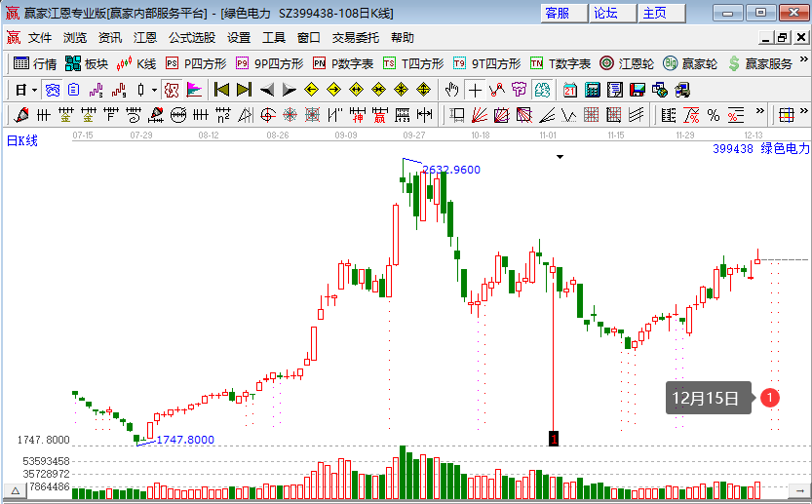Open the 浏览 menu

75,38
